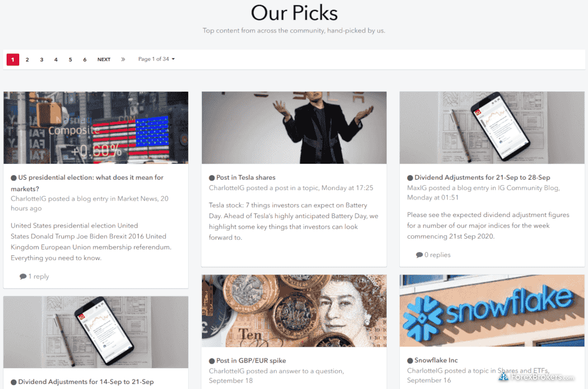Image resolution: width=588 pixels, height=389 pixels.
Task: Click the dot icon beside Snowflake Inc
Action: coord(410,360)
